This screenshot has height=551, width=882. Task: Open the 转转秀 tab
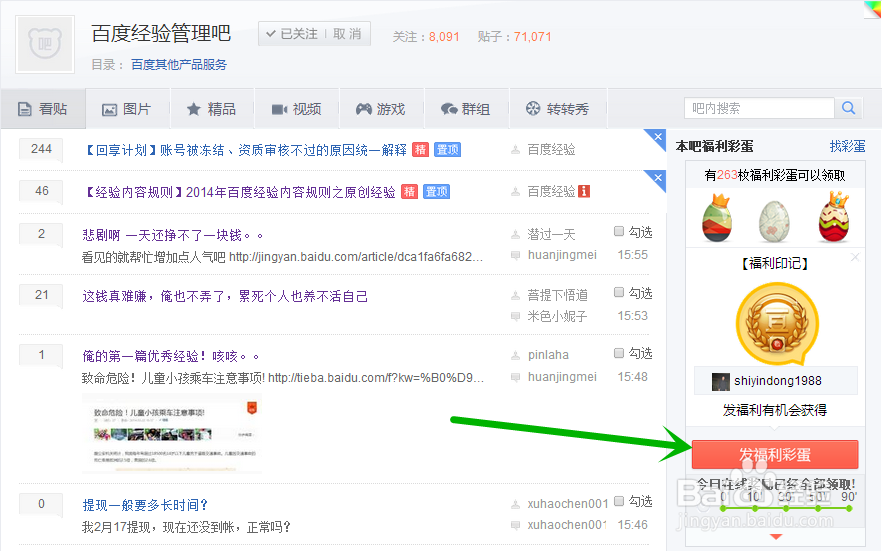tap(557, 109)
